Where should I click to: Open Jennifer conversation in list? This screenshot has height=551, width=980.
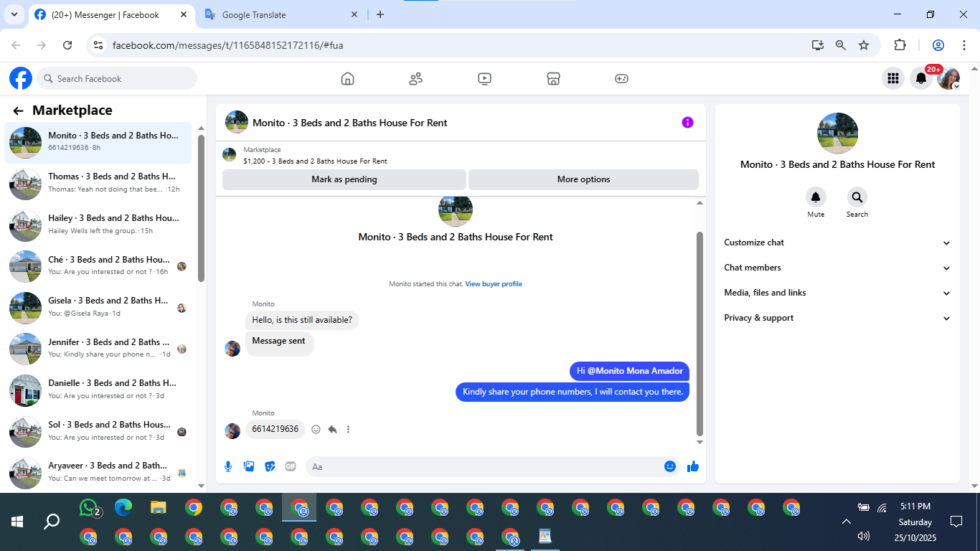point(99,348)
